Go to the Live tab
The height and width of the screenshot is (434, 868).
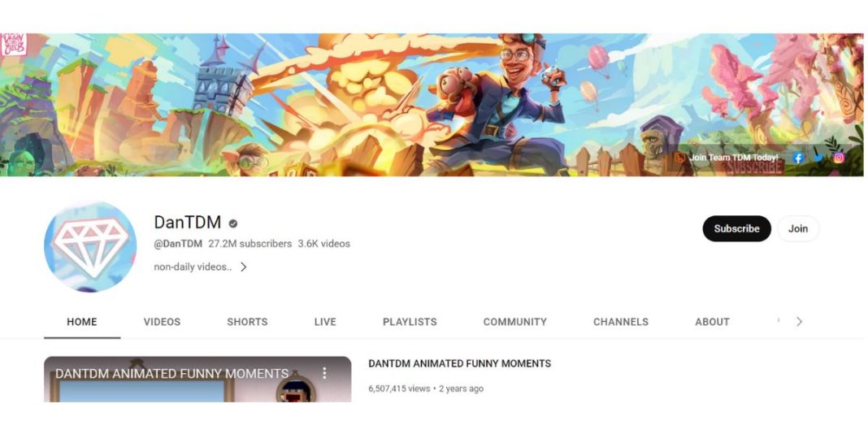(x=325, y=322)
